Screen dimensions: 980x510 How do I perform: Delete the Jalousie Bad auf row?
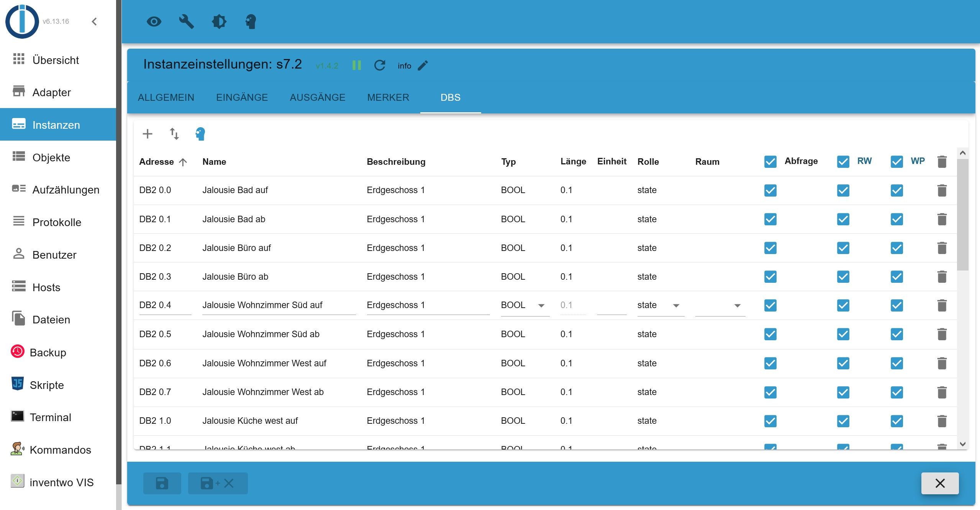point(942,190)
